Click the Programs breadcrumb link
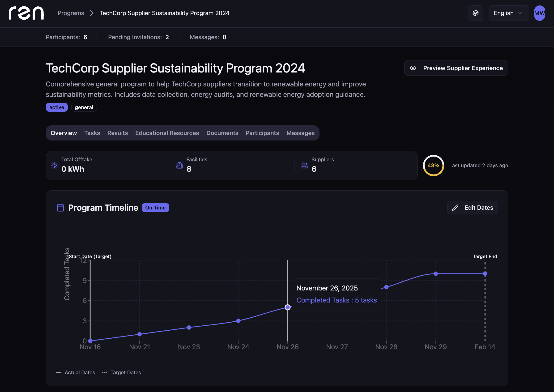The height and width of the screenshot is (392, 554). [x=71, y=13]
